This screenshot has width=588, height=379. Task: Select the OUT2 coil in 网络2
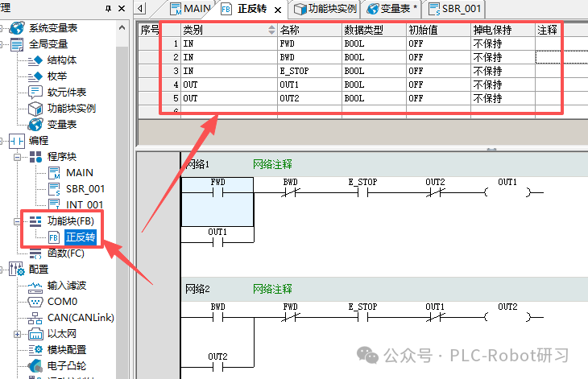[x=507, y=317]
